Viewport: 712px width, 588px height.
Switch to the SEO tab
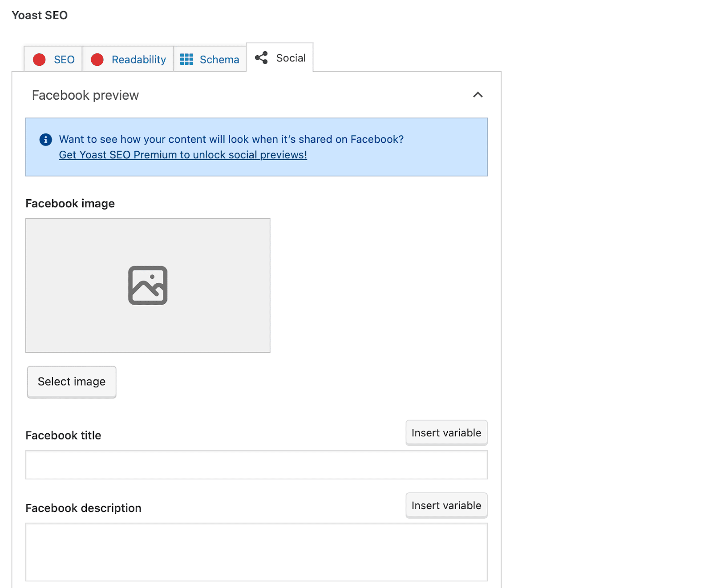(x=53, y=59)
